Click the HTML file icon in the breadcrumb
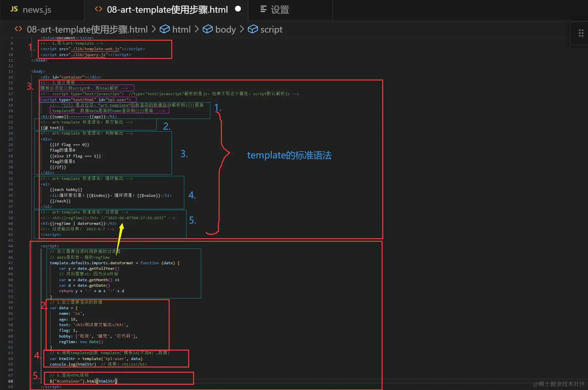This screenshot has width=588, height=390. (x=19, y=29)
